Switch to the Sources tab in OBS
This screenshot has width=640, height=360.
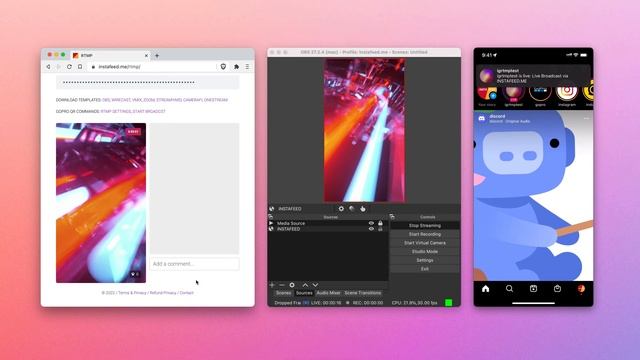click(304, 293)
